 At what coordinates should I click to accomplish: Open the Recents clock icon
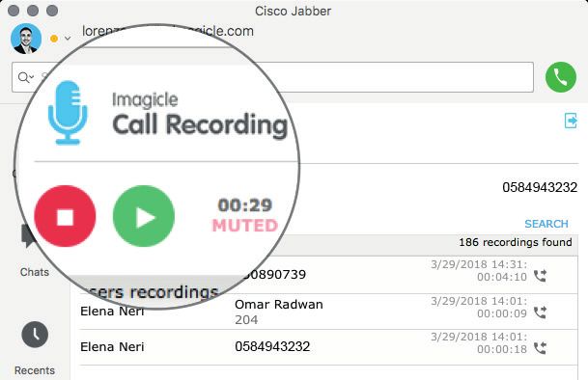tap(35, 335)
